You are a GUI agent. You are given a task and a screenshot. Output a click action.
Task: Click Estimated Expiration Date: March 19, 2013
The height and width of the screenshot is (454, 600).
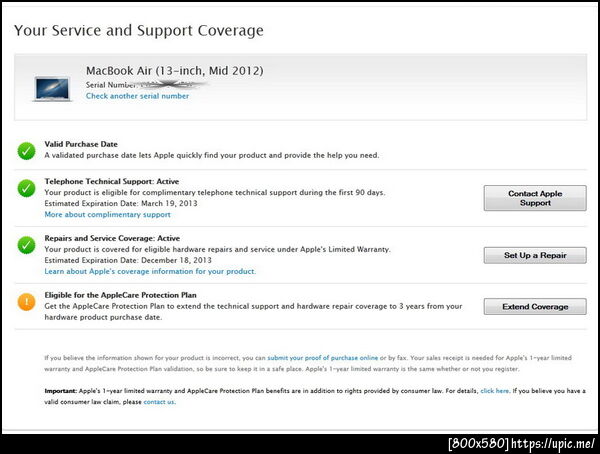pyautogui.click(x=121, y=204)
